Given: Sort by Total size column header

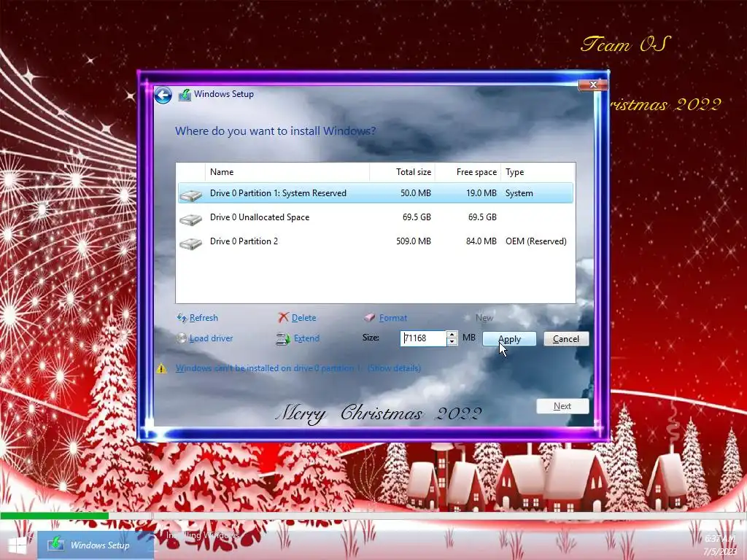Looking at the screenshot, I should click(x=402, y=172).
